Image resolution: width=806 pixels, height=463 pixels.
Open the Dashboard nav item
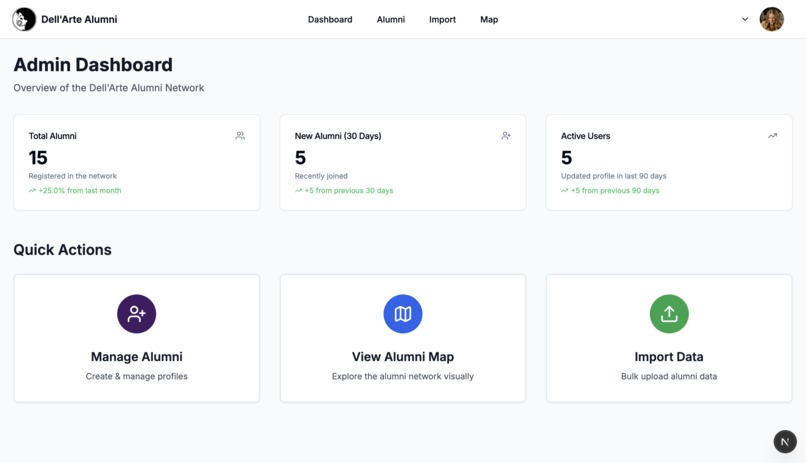(x=330, y=20)
